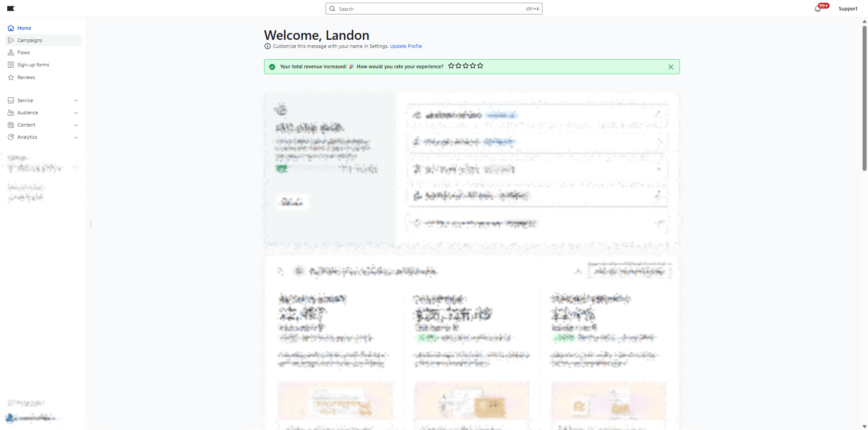Image resolution: width=868 pixels, height=430 pixels.
Task: Expand the Audience section chevron
Action: pos(76,113)
